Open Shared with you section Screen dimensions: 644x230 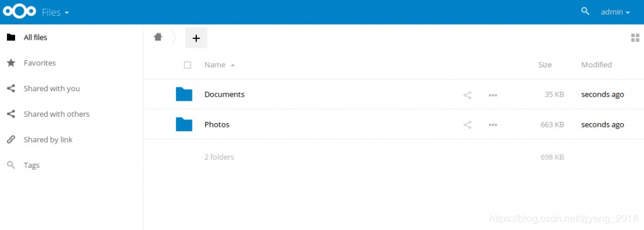point(52,89)
